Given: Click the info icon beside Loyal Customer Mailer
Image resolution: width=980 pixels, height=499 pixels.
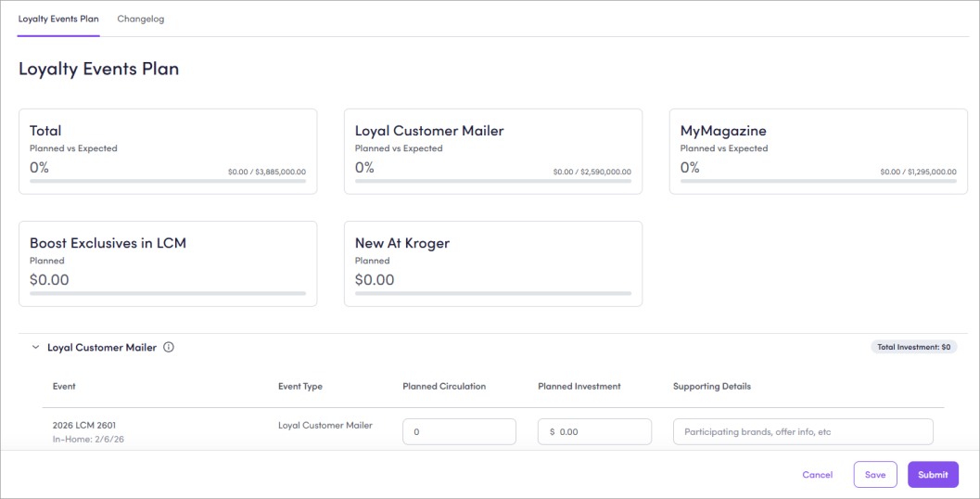Looking at the screenshot, I should pyautogui.click(x=169, y=348).
